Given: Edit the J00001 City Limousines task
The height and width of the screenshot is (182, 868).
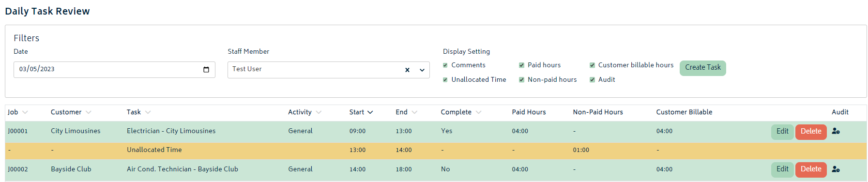Looking at the screenshot, I should 782,132.
